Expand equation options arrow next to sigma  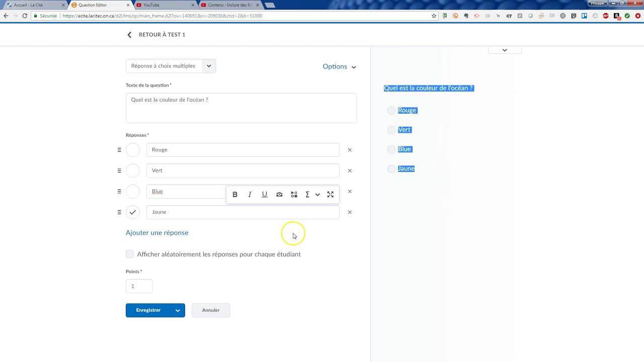[x=317, y=195]
